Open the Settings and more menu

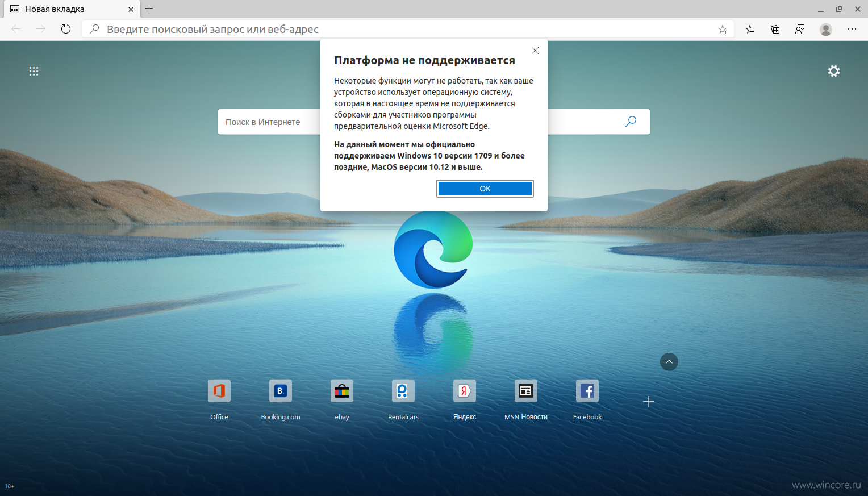[852, 29]
